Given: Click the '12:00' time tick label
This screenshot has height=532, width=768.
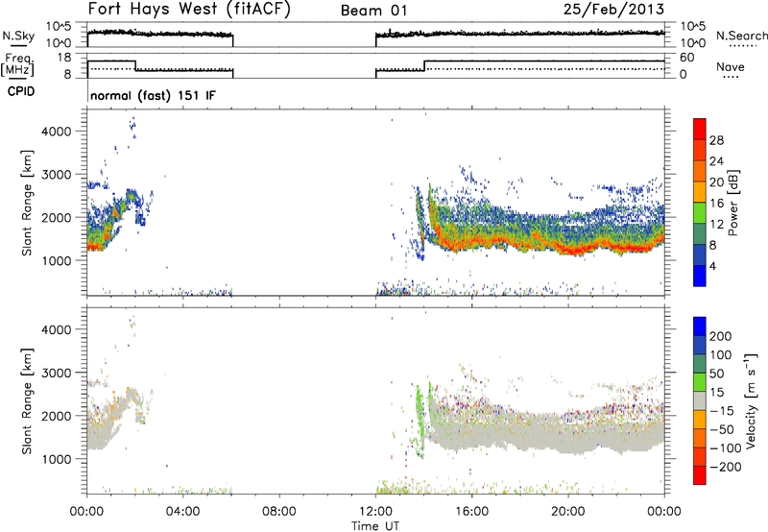Looking at the screenshot, I should click(375, 512).
